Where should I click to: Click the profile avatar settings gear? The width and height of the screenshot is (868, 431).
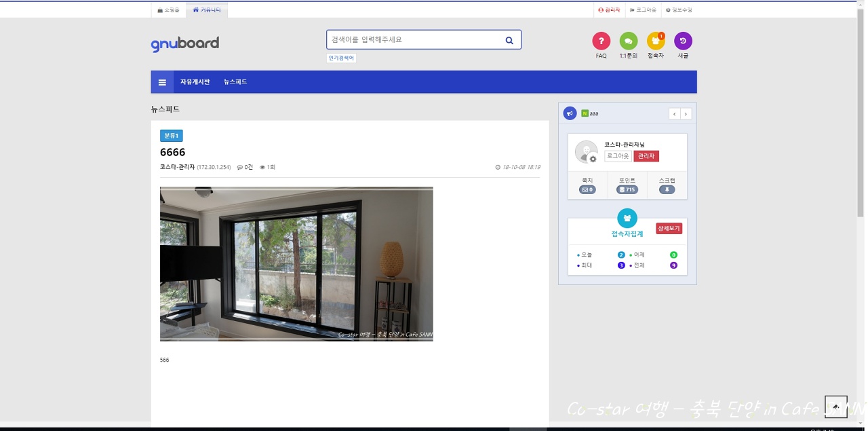point(593,159)
